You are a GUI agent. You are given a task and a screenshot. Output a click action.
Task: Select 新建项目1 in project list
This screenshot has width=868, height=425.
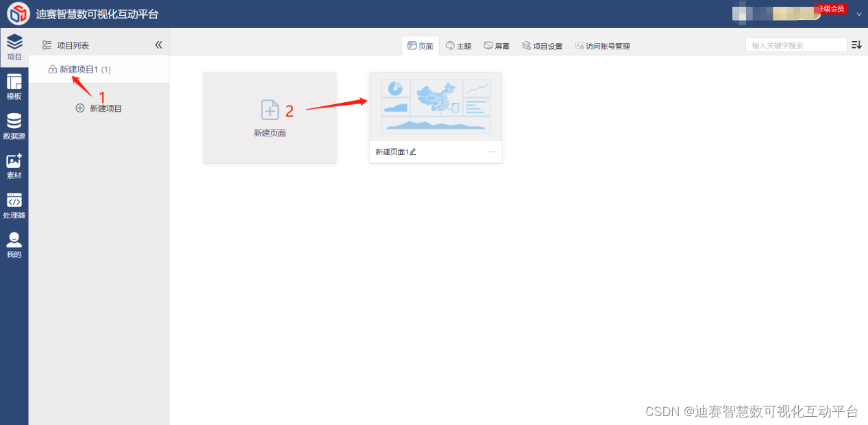pos(99,69)
